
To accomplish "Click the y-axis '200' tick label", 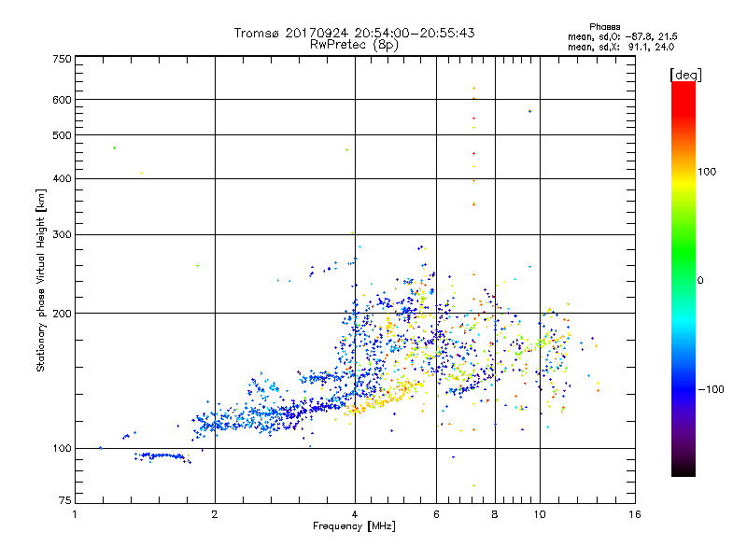I will pyautogui.click(x=63, y=314).
